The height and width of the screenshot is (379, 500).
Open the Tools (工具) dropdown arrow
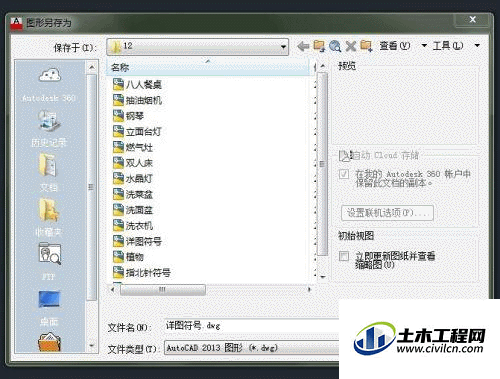click(477, 46)
